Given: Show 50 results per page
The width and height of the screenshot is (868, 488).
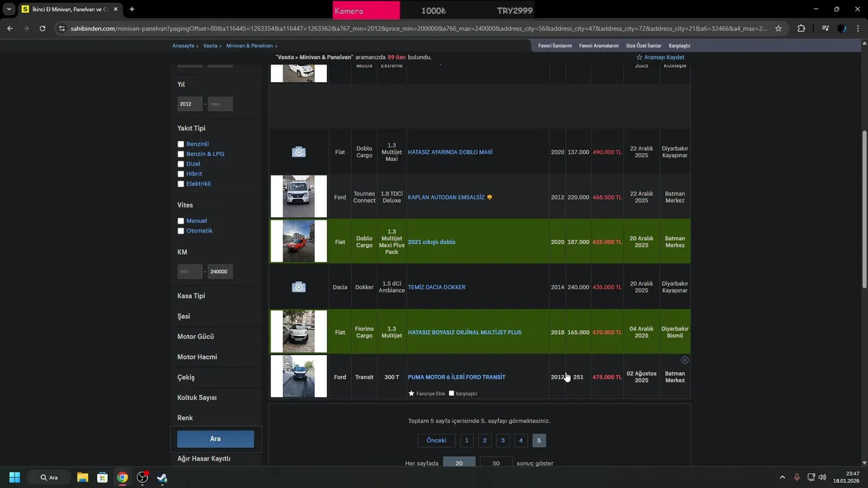Looking at the screenshot, I should pos(496,463).
